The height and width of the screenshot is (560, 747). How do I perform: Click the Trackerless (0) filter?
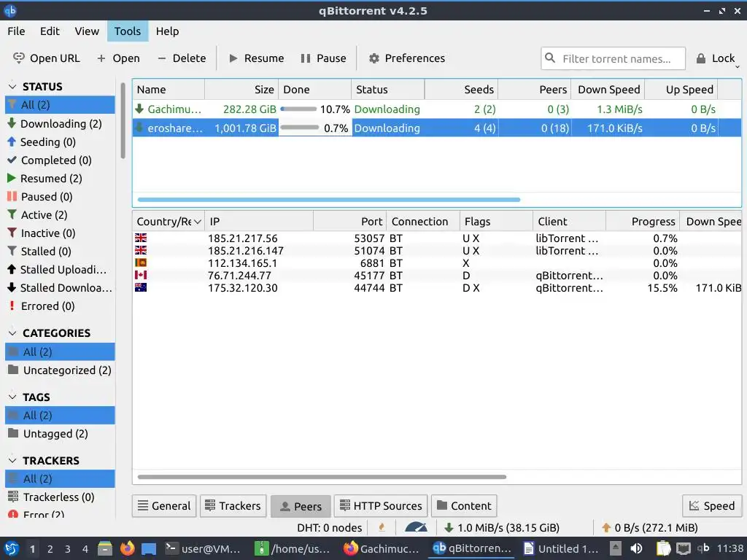(x=60, y=497)
